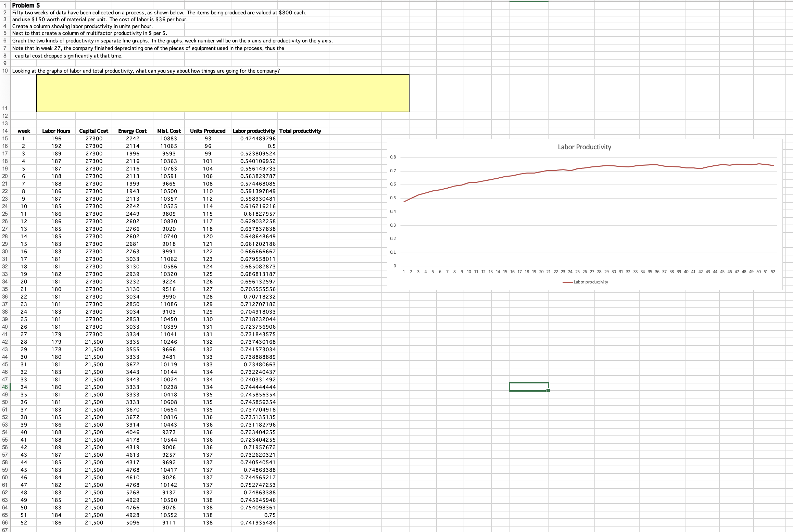Select the Labor Hours column header cell

[x=56, y=131]
